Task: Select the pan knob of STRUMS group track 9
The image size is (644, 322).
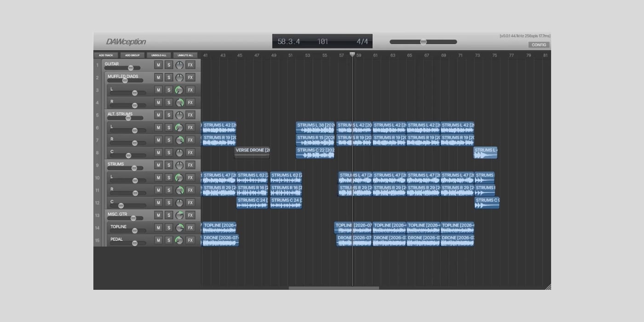Action: click(179, 165)
